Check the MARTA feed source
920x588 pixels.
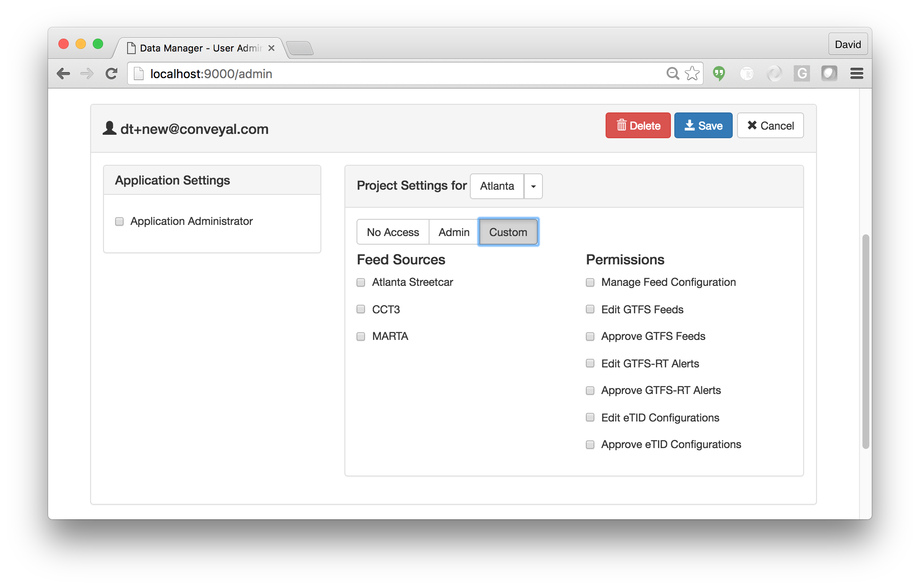tap(361, 336)
